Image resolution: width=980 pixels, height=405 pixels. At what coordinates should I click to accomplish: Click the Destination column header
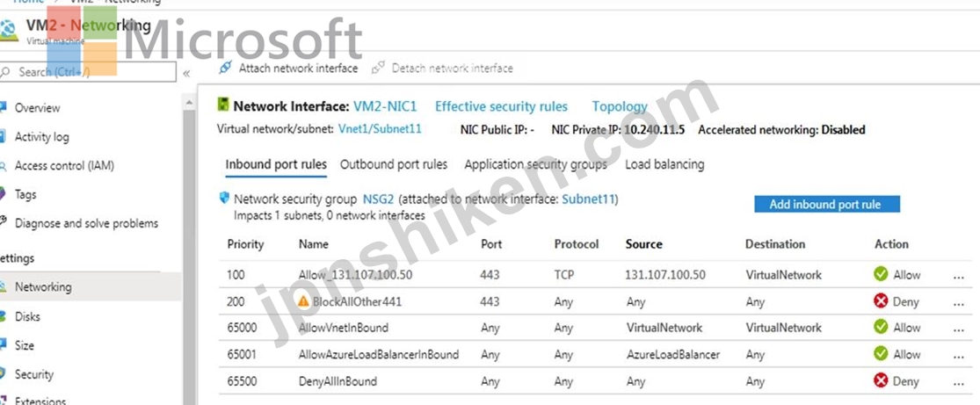pos(775,243)
